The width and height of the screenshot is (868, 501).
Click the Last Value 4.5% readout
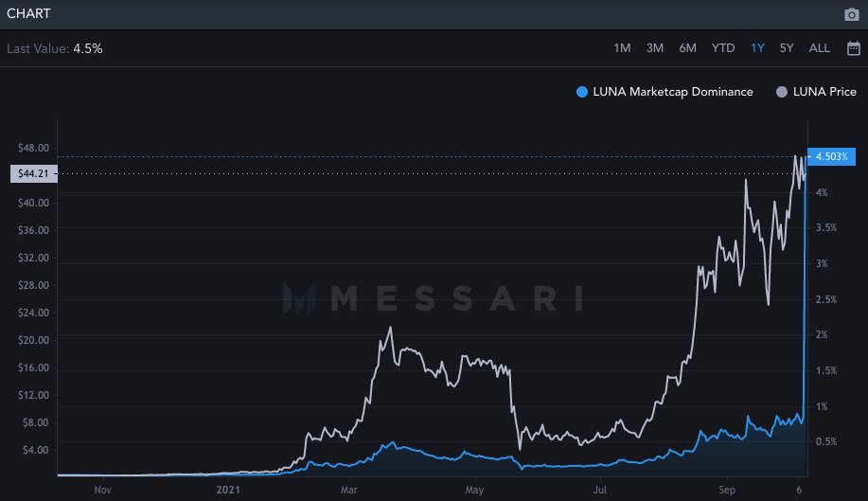tap(54, 48)
